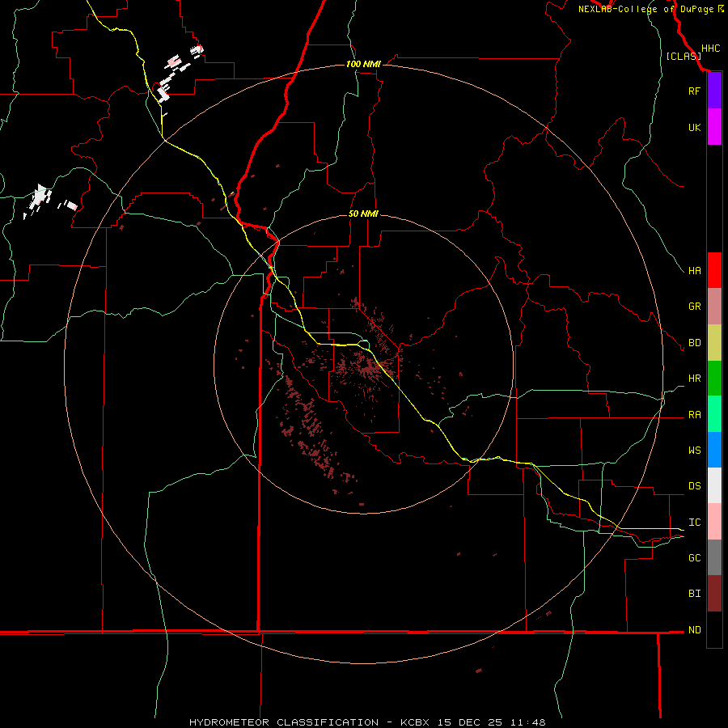Click the IC legend label
Image resolution: width=728 pixels, height=728 pixels.
click(x=694, y=522)
